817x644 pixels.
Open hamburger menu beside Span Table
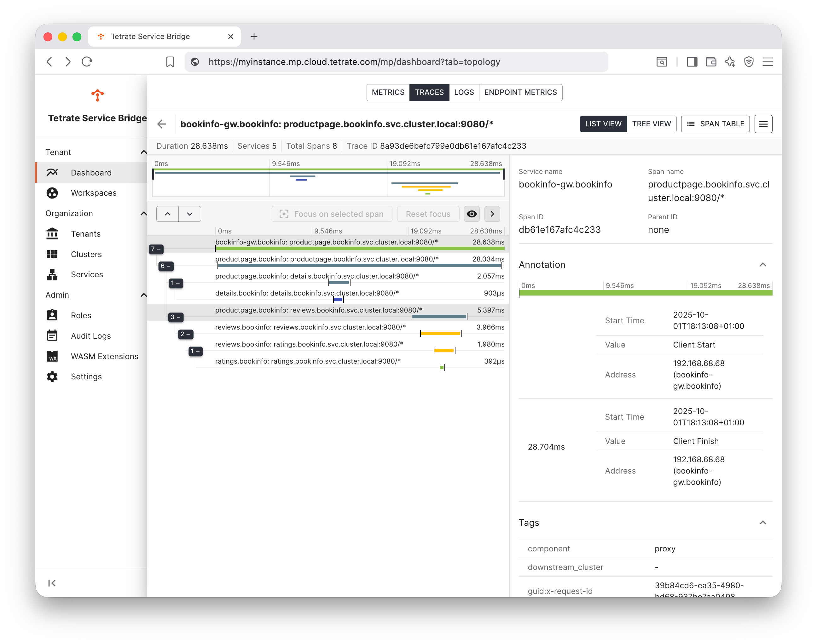click(763, 124)
